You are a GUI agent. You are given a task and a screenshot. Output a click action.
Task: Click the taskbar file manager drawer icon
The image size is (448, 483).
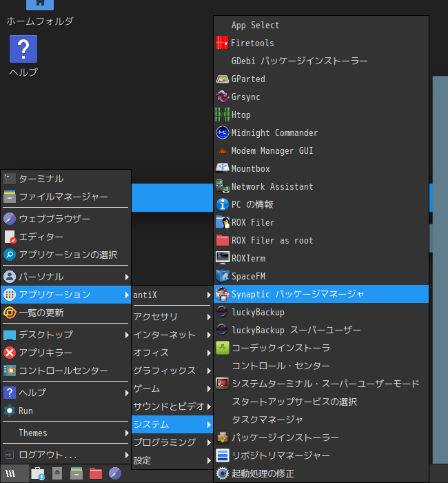point(77,473)
